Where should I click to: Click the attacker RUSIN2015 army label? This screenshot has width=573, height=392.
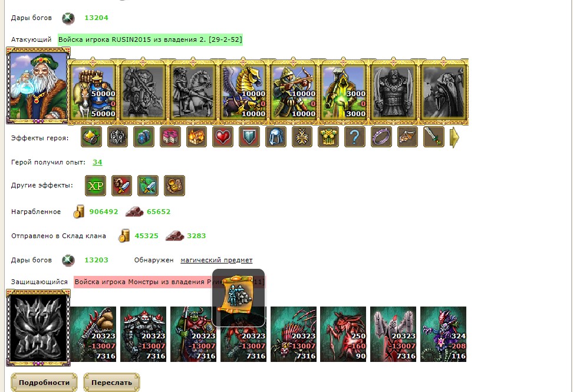(150, 39)
